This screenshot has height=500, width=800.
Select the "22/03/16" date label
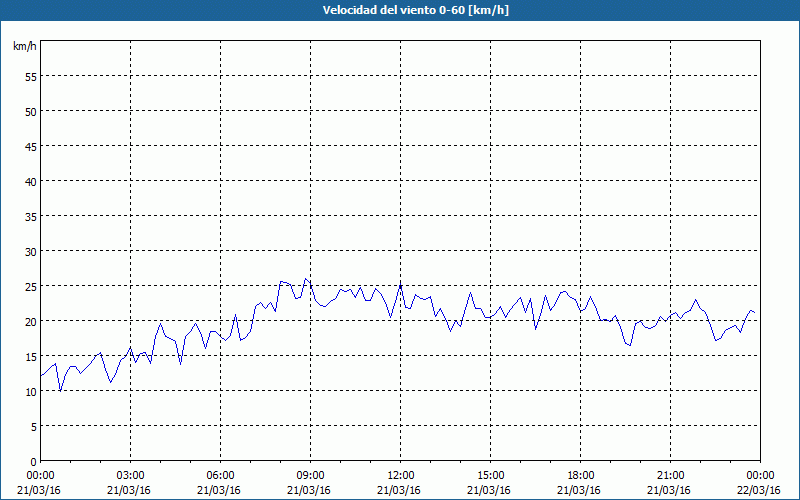(759, 491)
